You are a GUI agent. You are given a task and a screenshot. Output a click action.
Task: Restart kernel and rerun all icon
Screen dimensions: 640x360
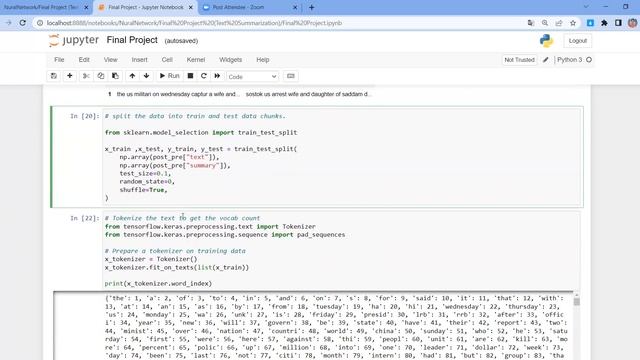click(217, 76)
